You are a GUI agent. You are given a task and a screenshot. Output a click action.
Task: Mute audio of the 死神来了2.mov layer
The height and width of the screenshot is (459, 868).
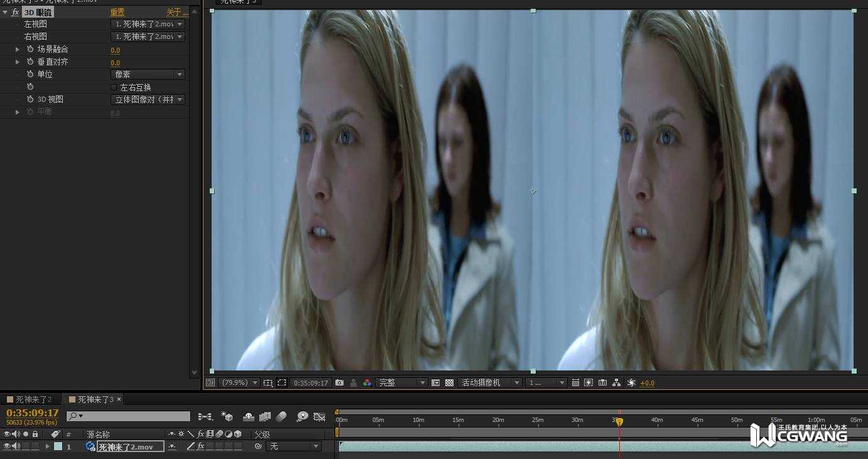click(16, 446)
